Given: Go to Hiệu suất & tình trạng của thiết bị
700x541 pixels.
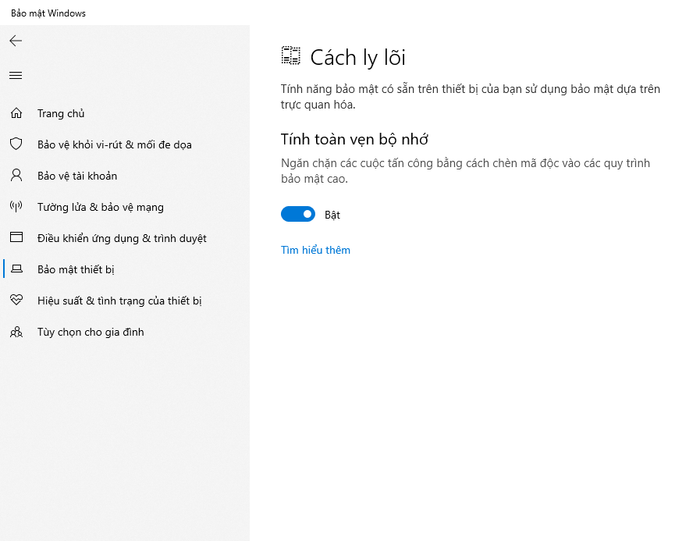Looking at the screenshot, I should [x=120, y=301].
